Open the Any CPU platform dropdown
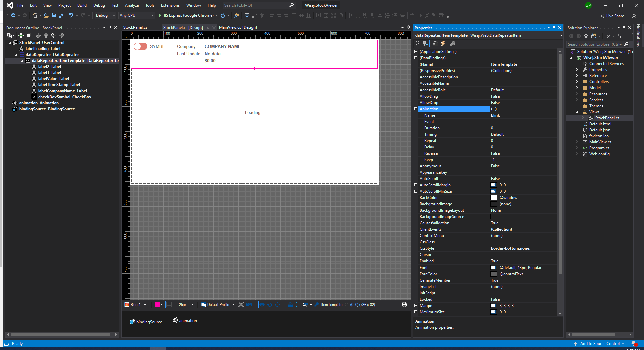 pyautogui.click(x=137, y=15)
